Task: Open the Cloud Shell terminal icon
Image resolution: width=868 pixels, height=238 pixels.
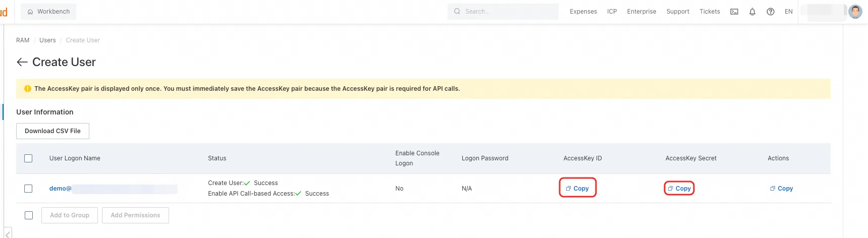Action: (x=734, y=12)
